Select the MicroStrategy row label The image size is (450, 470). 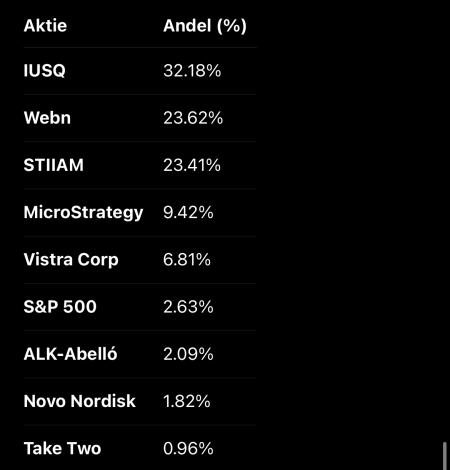(x=83, y=213)
